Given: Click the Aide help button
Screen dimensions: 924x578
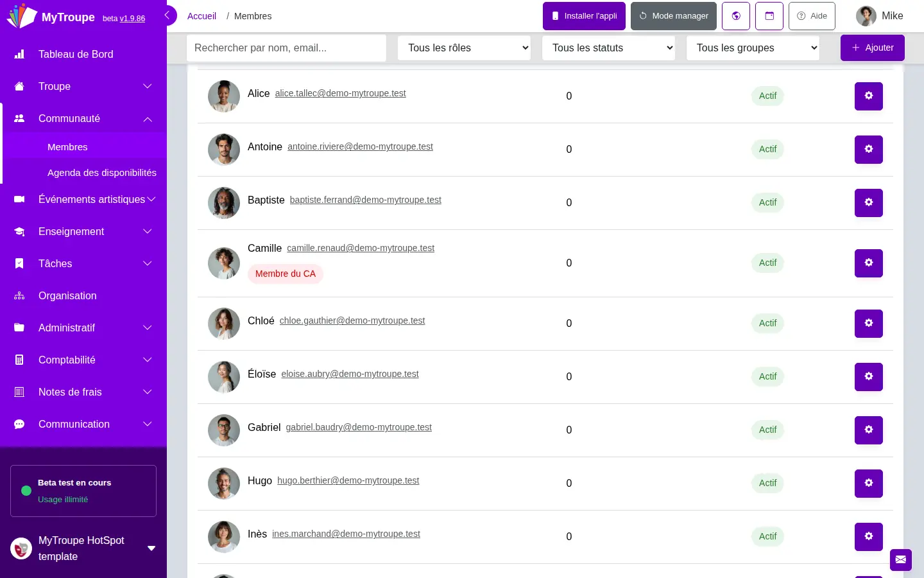Looking at the screenshot, I should (812, 16).
